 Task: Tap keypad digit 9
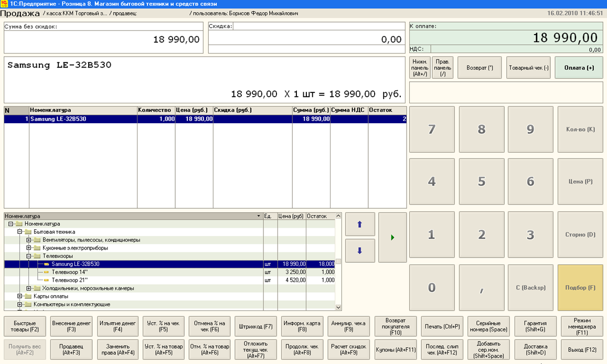[x=530, y=129]
